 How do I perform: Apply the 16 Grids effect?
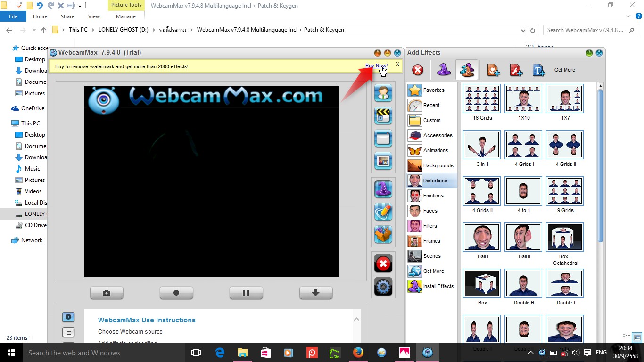pyautogui.click(x=482, y=99)
